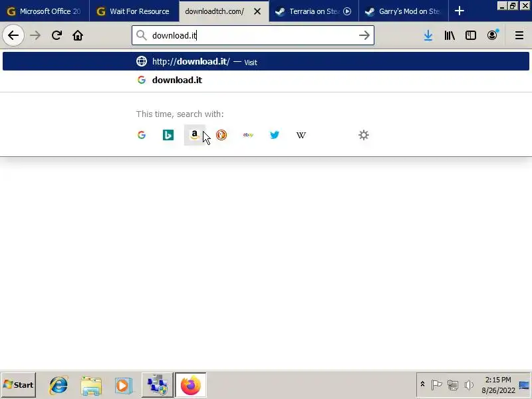Select Google search suggestion download.it
This screenshot has width=532, height=399.
point(266,80)
